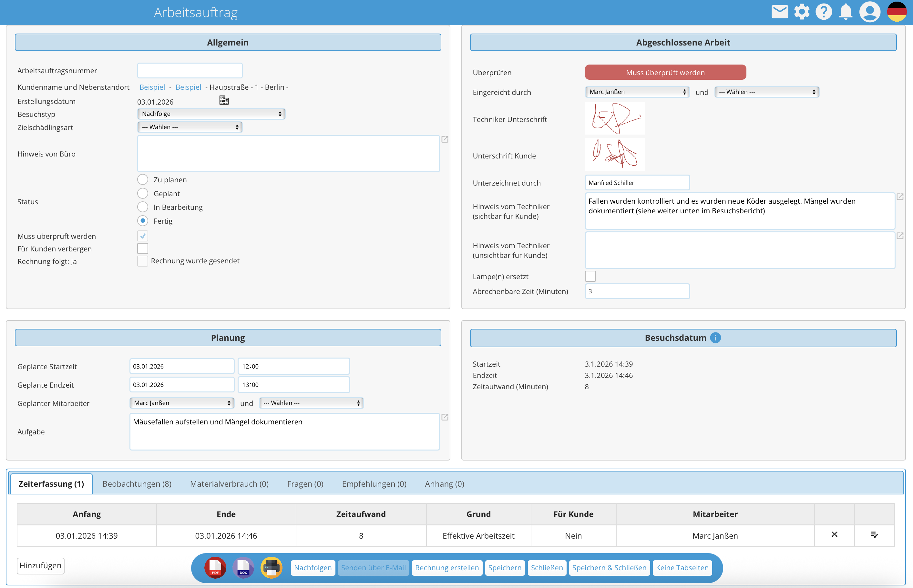The image size is (913, 588).
Task: Open the help question mark icon
Action: 824,12
